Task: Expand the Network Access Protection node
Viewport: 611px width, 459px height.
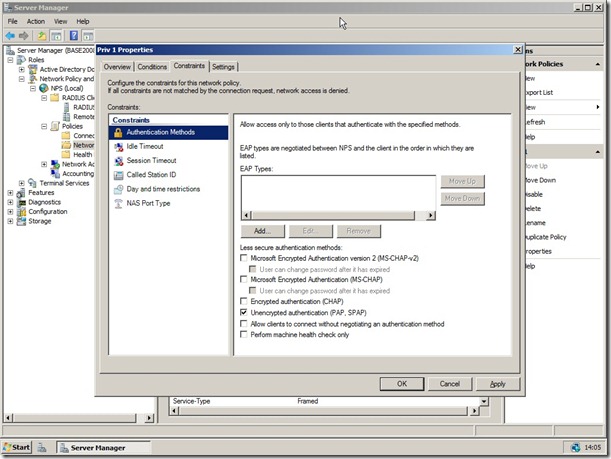Action: (44, 164)
